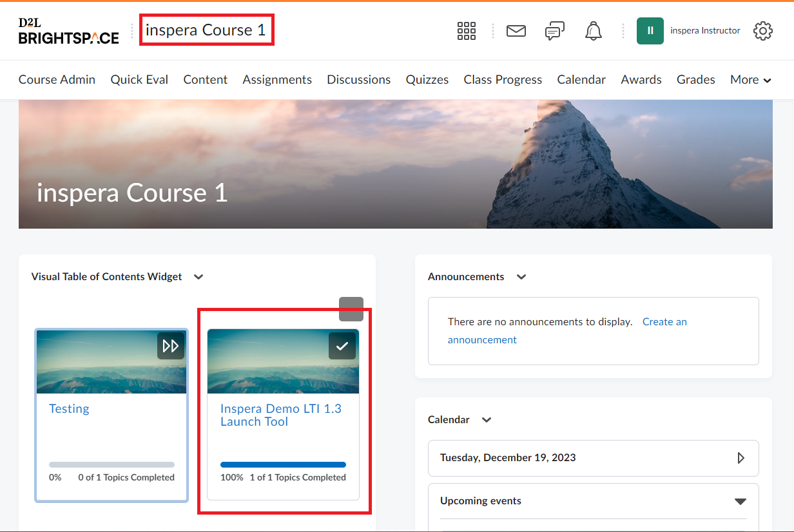Click the Testing 0% progress bar
The image size is (794, 532).
click(x=111, y=464)
